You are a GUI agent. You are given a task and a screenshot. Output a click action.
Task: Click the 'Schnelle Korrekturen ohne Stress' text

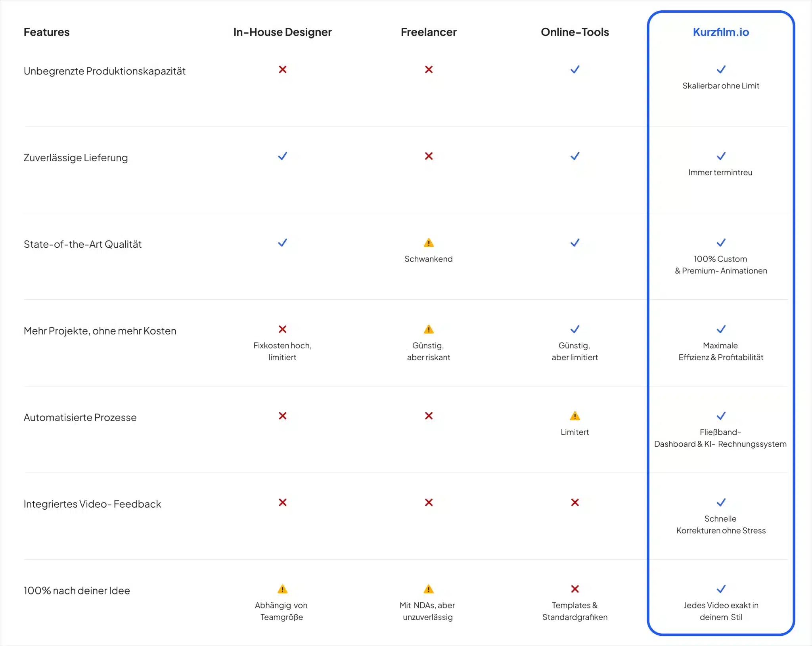coord(721,525)
